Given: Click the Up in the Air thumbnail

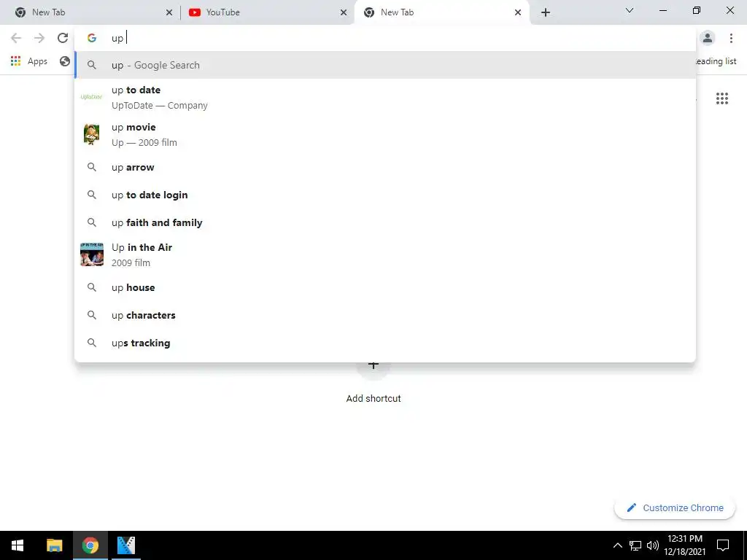Looking at the screenshot, I should click(91, 254).
